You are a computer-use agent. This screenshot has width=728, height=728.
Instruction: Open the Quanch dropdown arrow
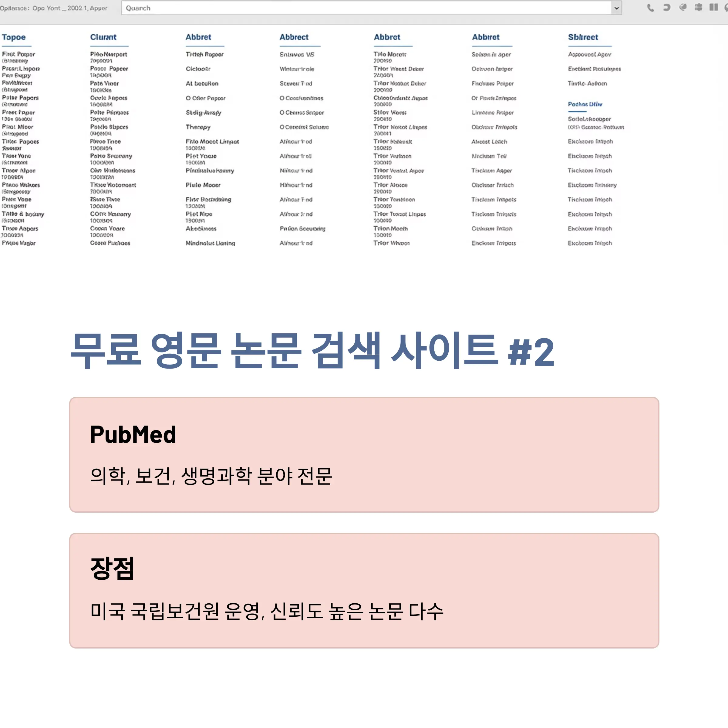[x=616, y=8]
